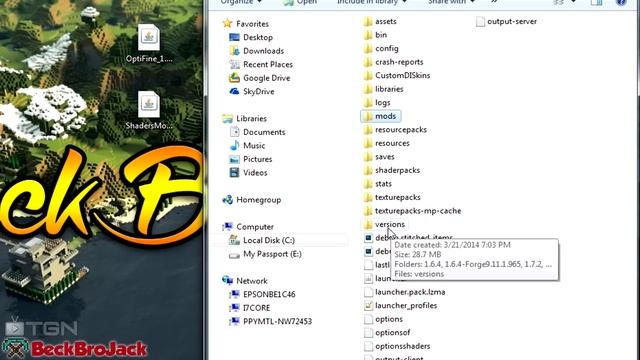Screen dimensions: 640x360
Task: Select the resourcepacks folder
Action: click(395, 129)
